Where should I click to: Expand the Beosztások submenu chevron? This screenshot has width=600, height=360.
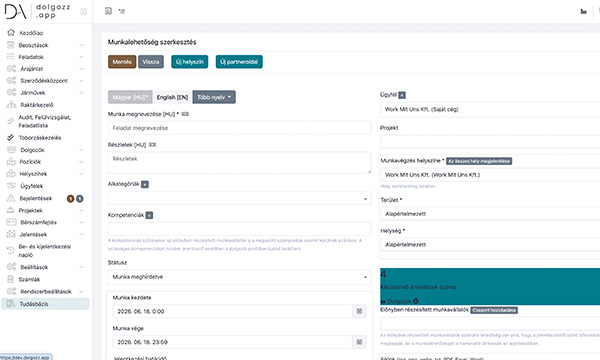coord(81,45)
